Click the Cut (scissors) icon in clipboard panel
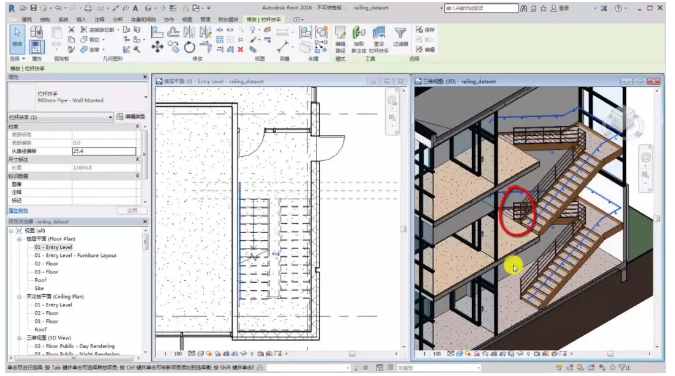This screenshot has height=376, width=675. coord(71,29)
